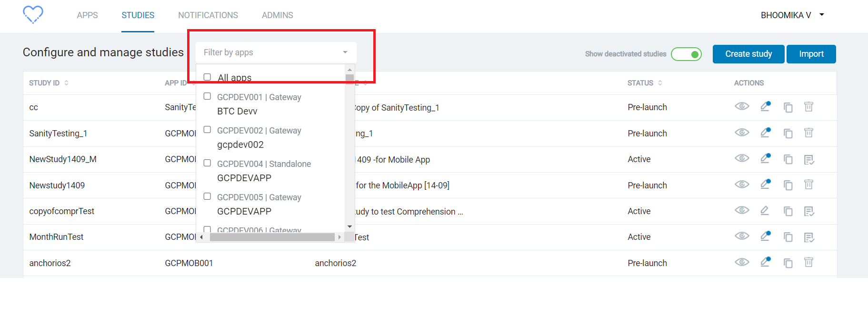Edit the MonthRunTest study
This screenshot has height=309, width=868.
click(x=766, y=236)
